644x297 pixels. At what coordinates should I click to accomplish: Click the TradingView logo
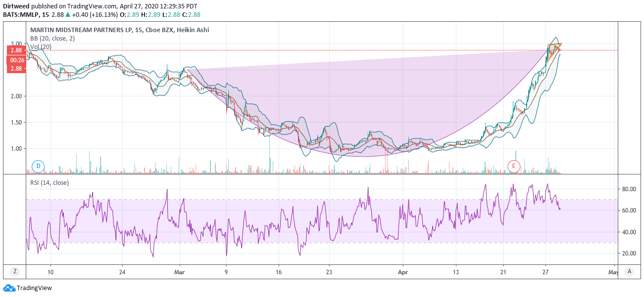(28, 288)
